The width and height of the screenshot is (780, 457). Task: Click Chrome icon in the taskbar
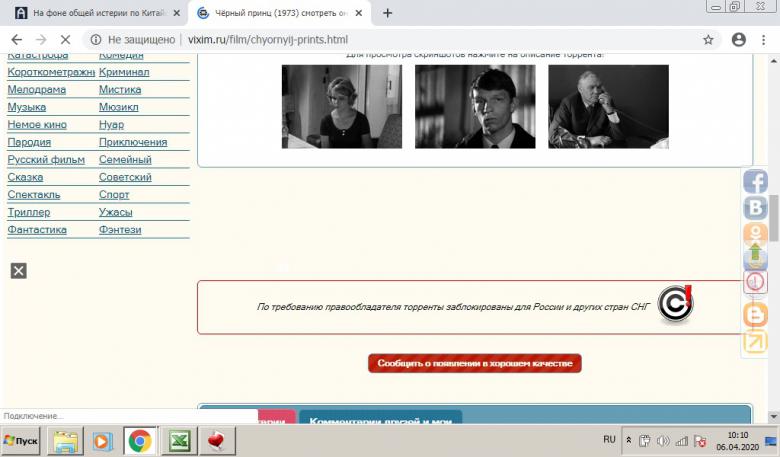point(140,441)
